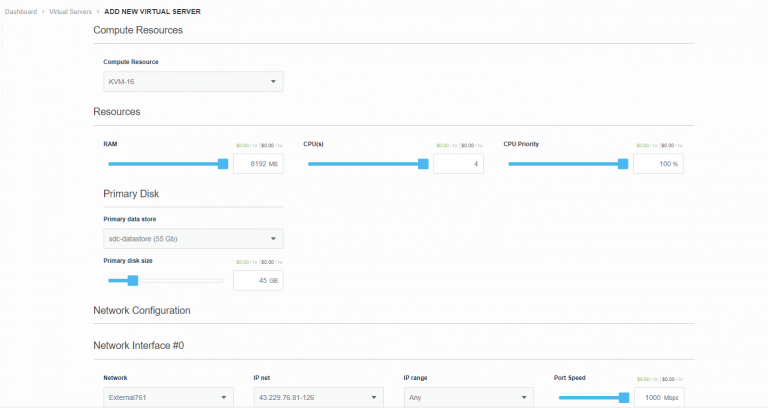The height and width of the screenshot is (408, 768).
Task: Click the Primary disk size label
Action: (x=128, y=261)
